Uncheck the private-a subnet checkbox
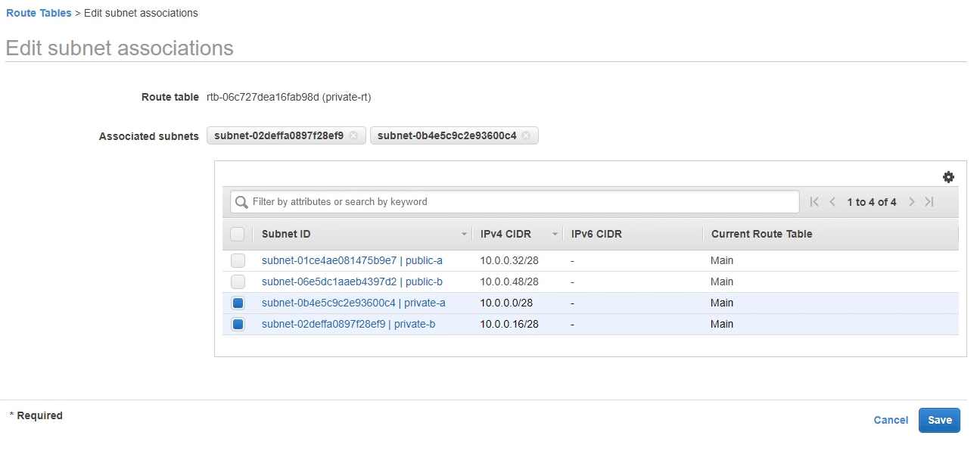Image resolution: width=980 pixels, height=454 pixels. point(238,303)
